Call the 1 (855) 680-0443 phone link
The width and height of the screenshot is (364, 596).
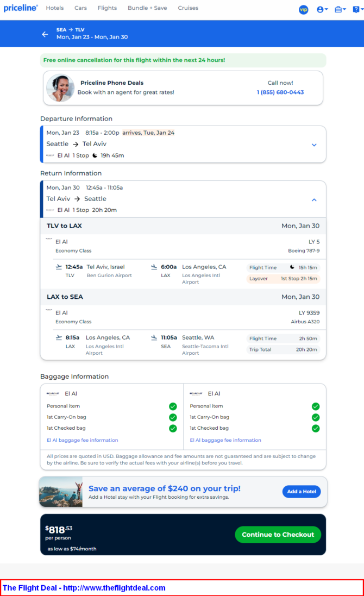click(280, 92)
